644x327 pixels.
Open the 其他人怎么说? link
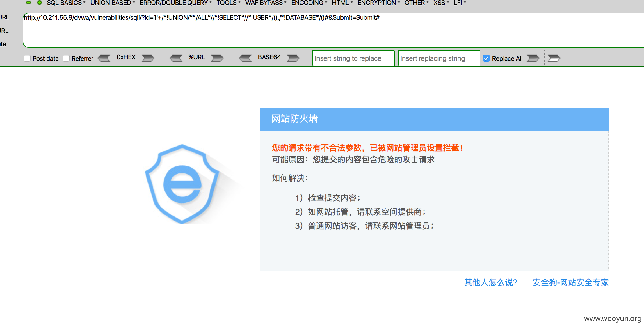pyautogui.click(x=490, y=282)
